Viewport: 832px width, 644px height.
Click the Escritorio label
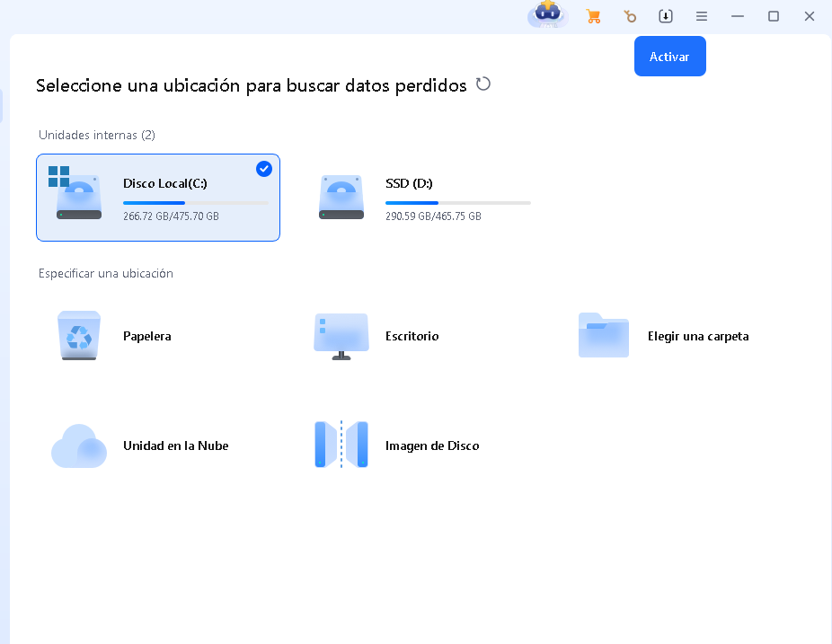(x=412, y=336)
